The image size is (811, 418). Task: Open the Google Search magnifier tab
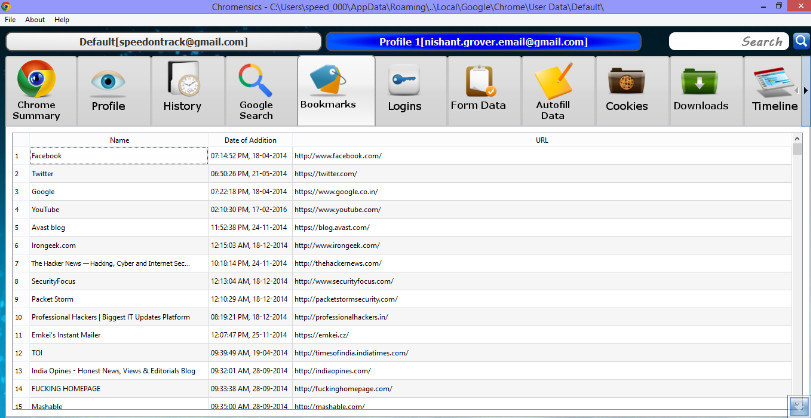[255, 80]
